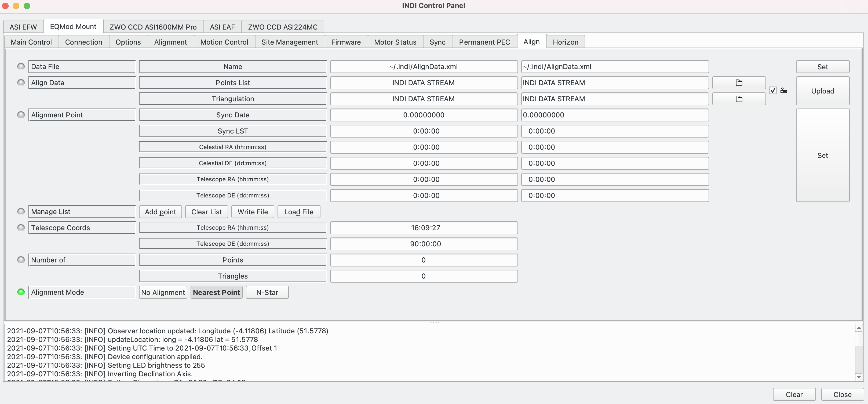The height and width of the screenshot is (404, 868).
Task: Select No Alignment mode
Action: (x=163, y=292)
